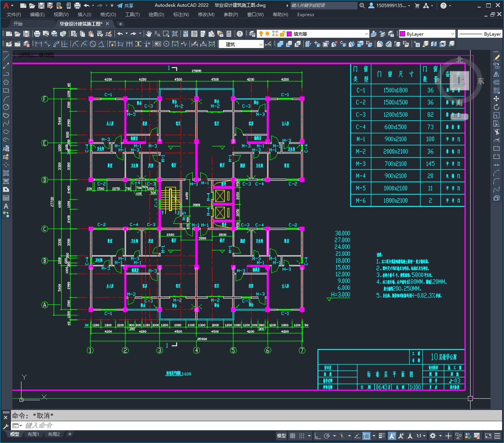Viewport: 504px width, 443px height.
Task: Toggle annotation object visibility
Action: click(x=392, y=436)
